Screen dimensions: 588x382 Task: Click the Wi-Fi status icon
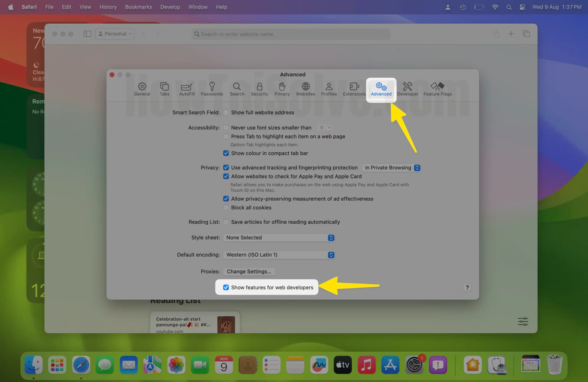495,7
